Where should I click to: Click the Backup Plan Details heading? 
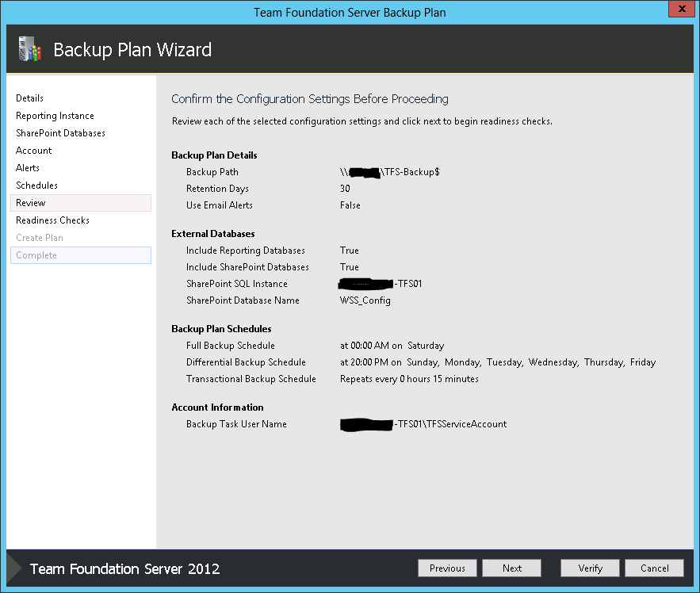(x=214, y=155)
